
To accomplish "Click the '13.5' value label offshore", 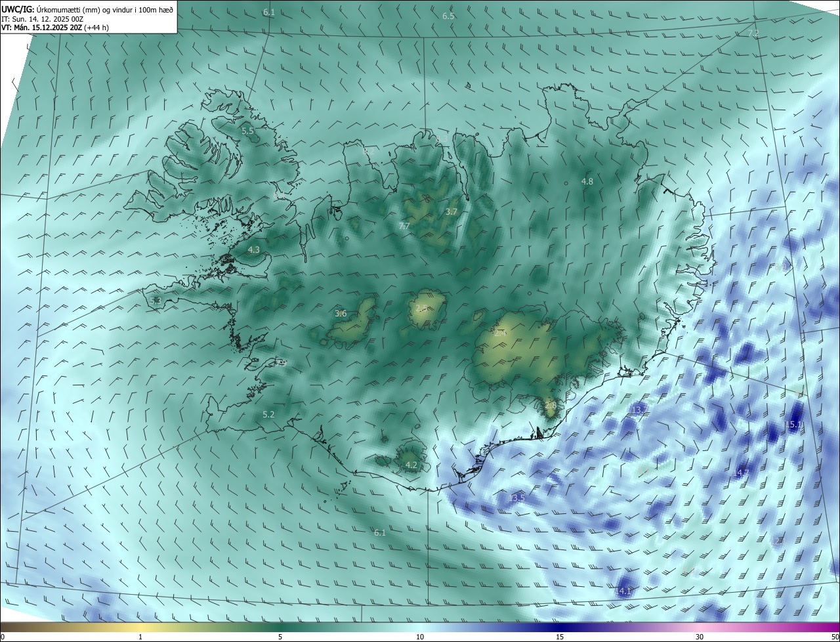I will pos(516,498).
